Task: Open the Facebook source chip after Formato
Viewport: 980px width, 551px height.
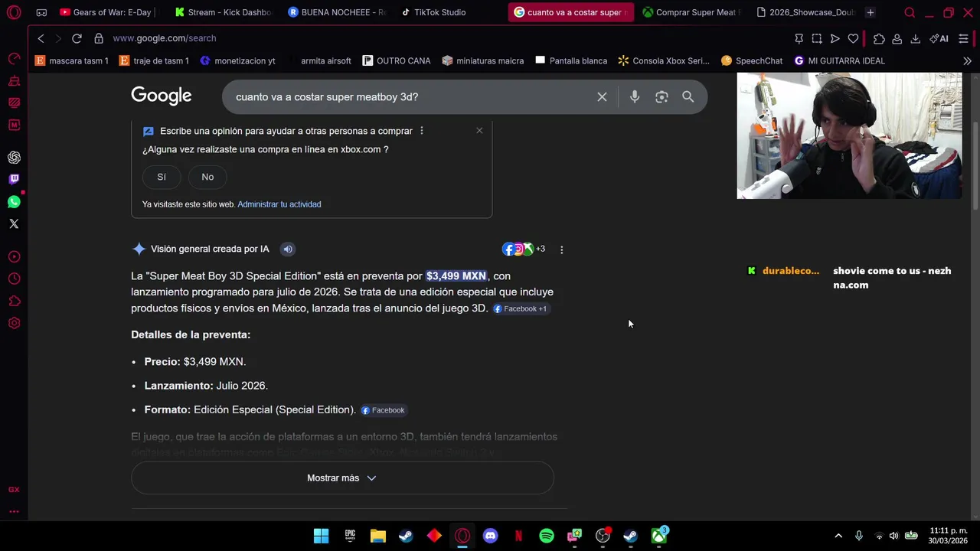Action: 383,410
